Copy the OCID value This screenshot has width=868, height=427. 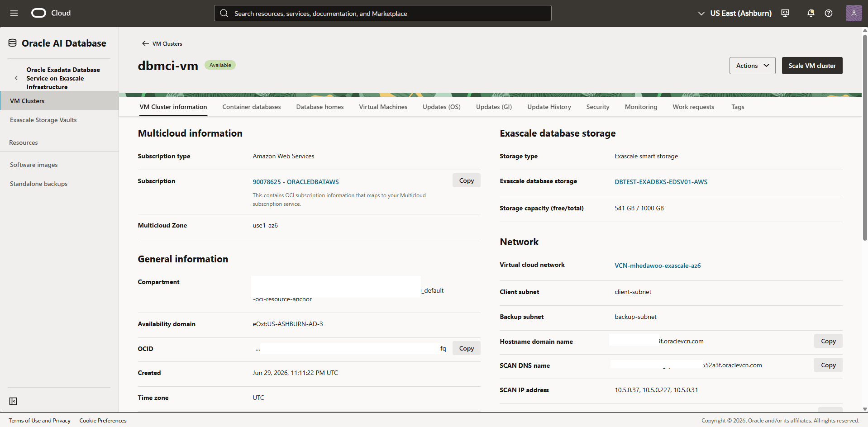click(467, 348)
